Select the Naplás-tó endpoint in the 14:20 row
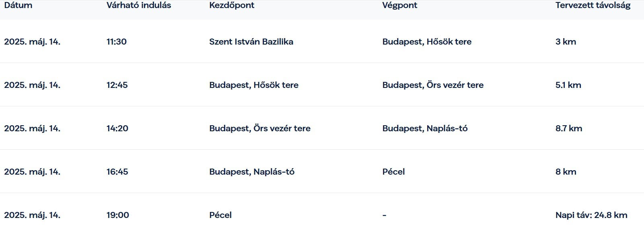This screenshot has width=644, height=228. click(x=425, y=128)
